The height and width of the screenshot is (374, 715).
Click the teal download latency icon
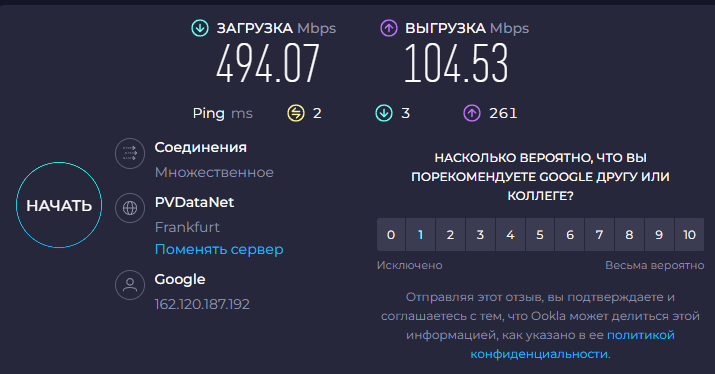pos(384,113)
